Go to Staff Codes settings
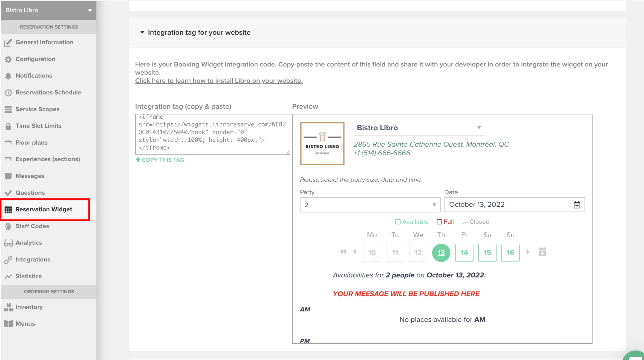 [x=32, y=226]
